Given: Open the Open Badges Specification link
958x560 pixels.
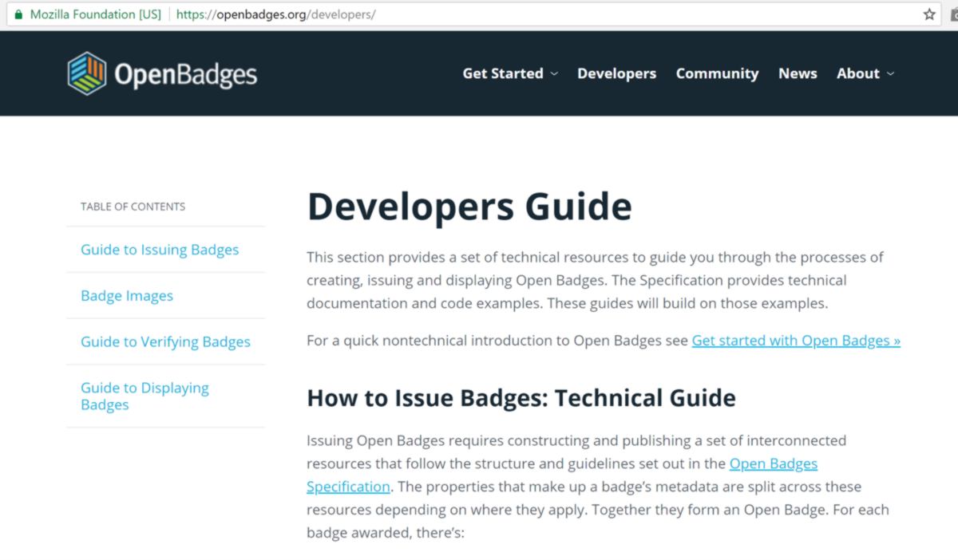Looking at the screenshot, I should pyautogui.click(x=773, y=463).
